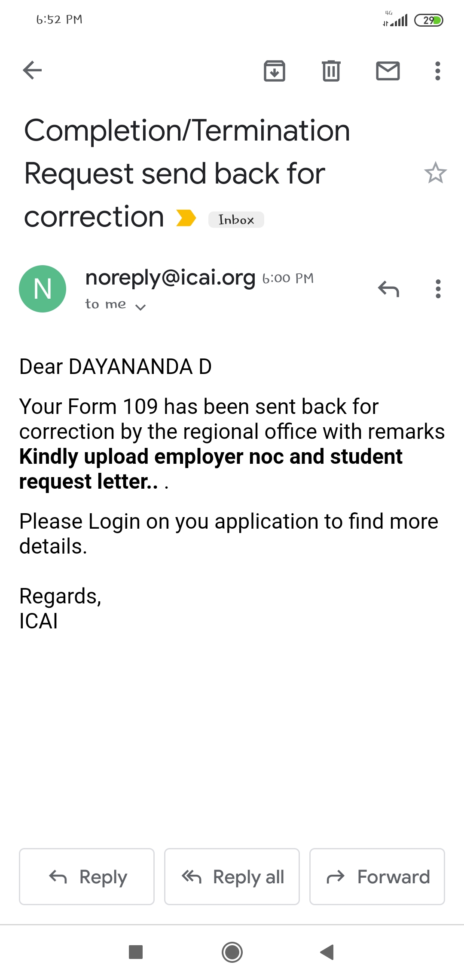Click the Inbox label chip

[x=236, y=220]
